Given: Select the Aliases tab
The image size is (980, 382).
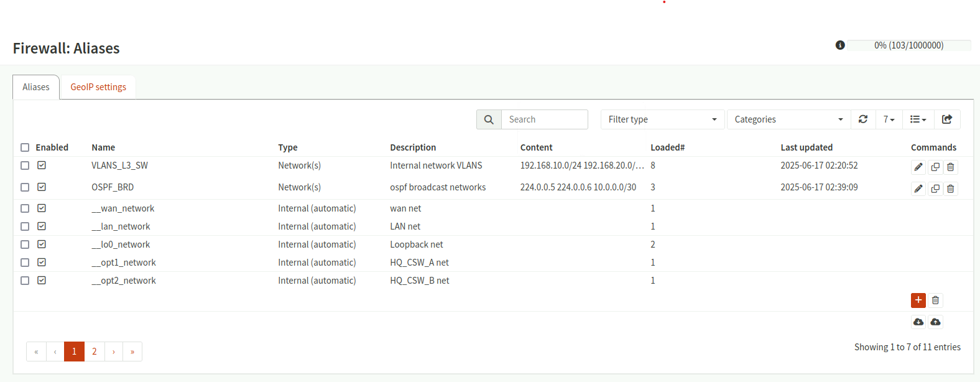Looking at the screenshot, I should point(36,87).
